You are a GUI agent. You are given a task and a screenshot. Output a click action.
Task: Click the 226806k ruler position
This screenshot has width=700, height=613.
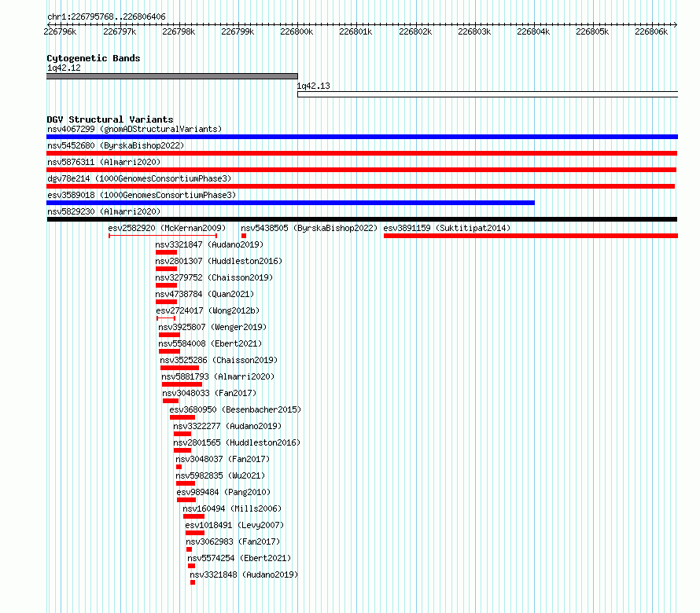651,31
